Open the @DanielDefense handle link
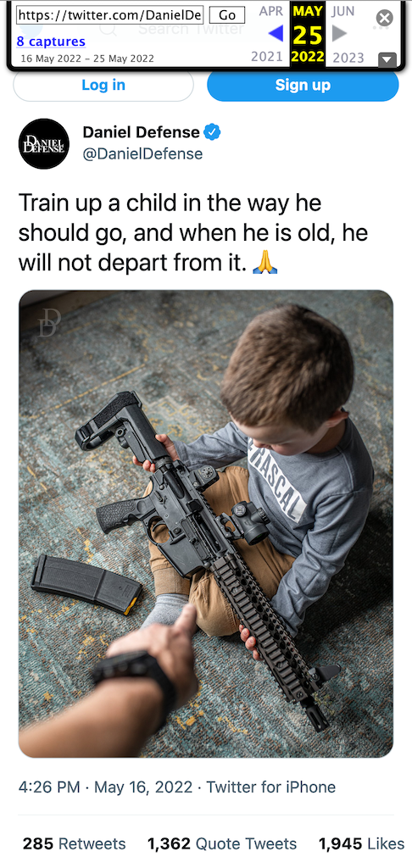 (142, 153)
